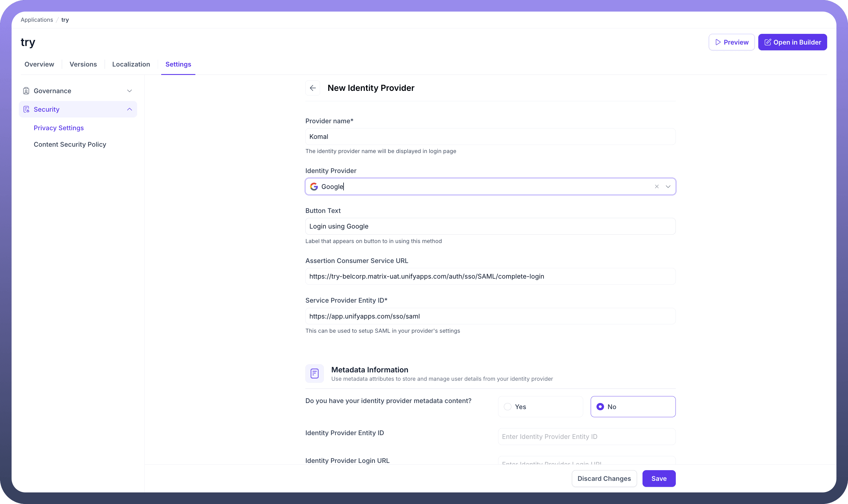The image size is (848, 504).
Task: Click the Google logo in Identity Provider field
Action: (314, 186)
